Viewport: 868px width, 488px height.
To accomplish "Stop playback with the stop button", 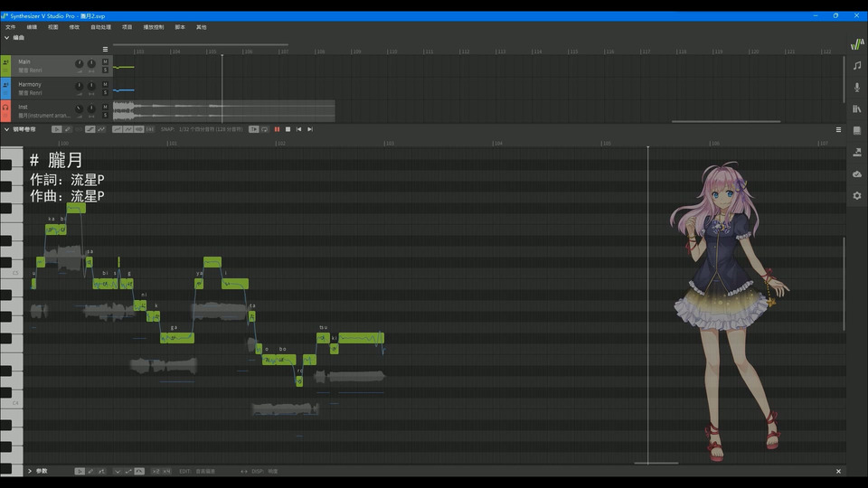I will click(x=288, y=129).
